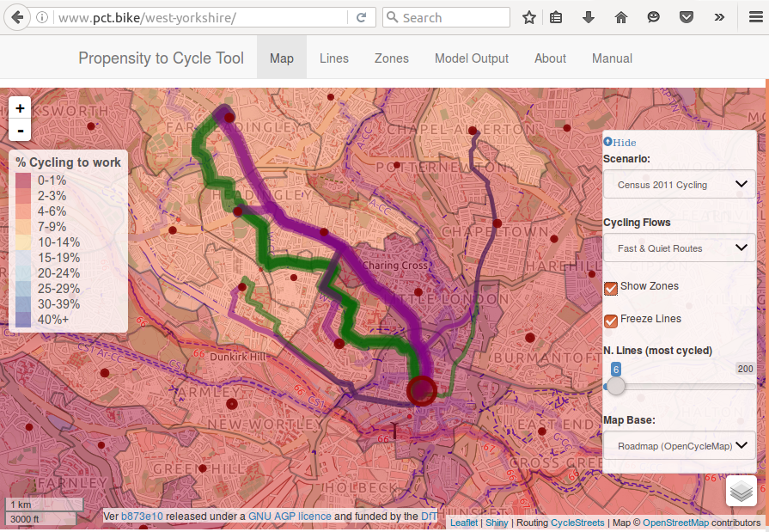The image size is (769, 532).
Task: Zoom out of the map
Action: [x=20, y=131]
